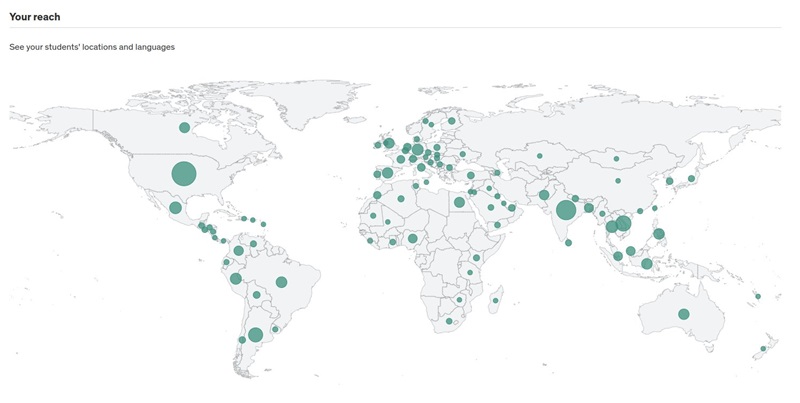The height and width of the screenshot is (403, 800).
Task: Select the New Zealand marker
Action: click(x=763, y=349)
